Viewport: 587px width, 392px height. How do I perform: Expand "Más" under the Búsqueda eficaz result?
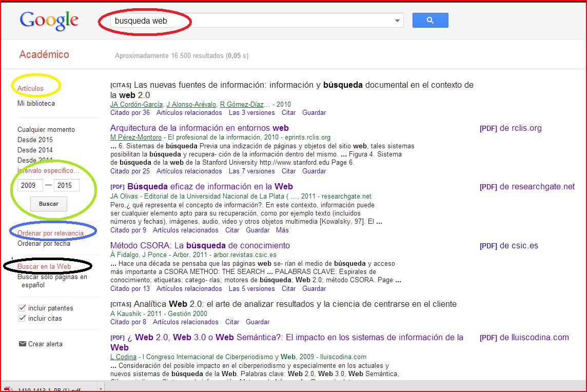click(282, 230)
